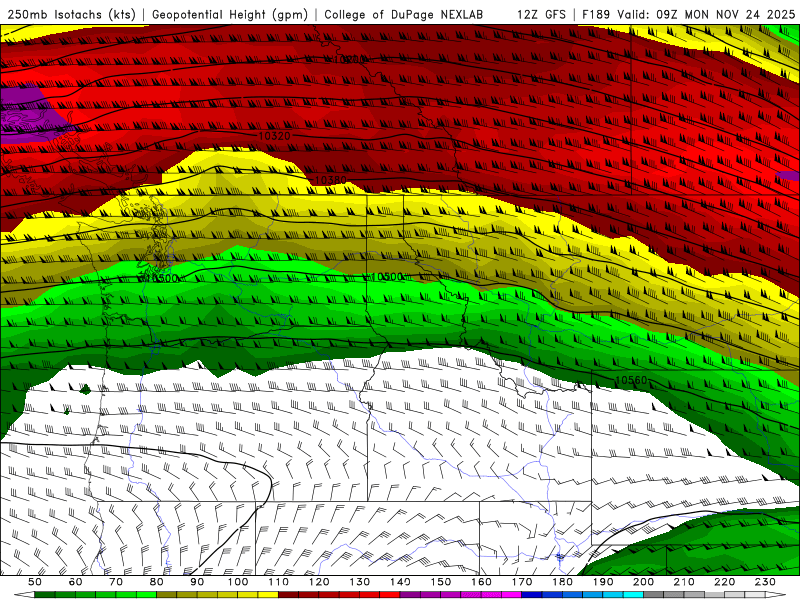Click the 80 knot colorbar label
Viewport: 800px width, 600px height.
[157, 582]
